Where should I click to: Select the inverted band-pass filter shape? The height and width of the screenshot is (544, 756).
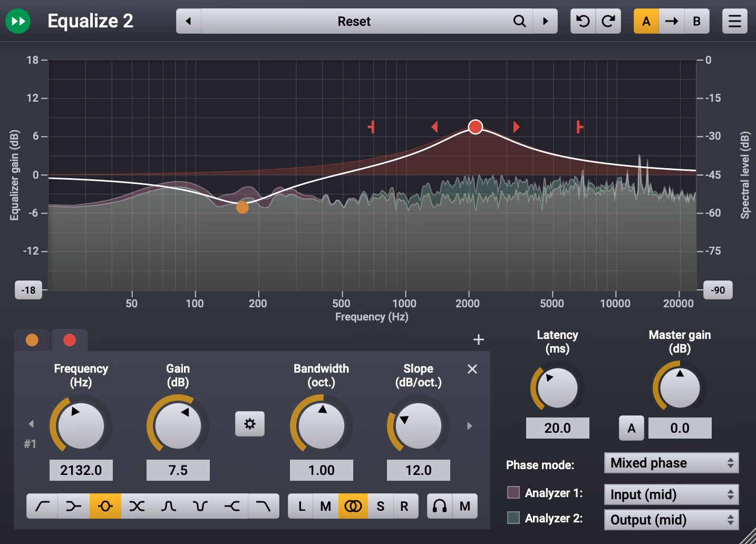coord(200,506)
